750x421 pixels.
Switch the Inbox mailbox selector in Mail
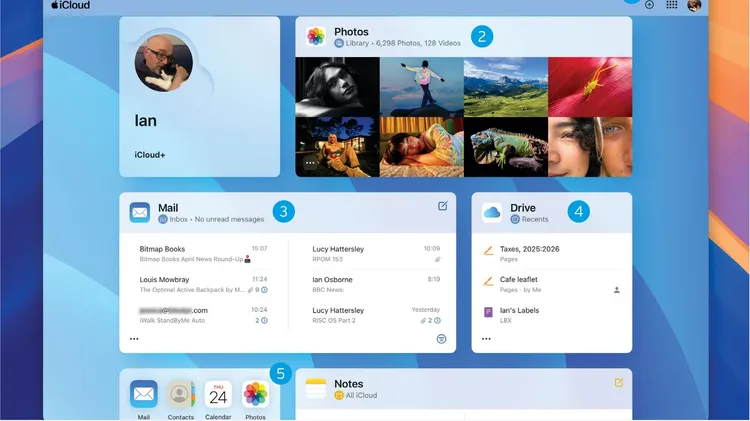(173, 219)
